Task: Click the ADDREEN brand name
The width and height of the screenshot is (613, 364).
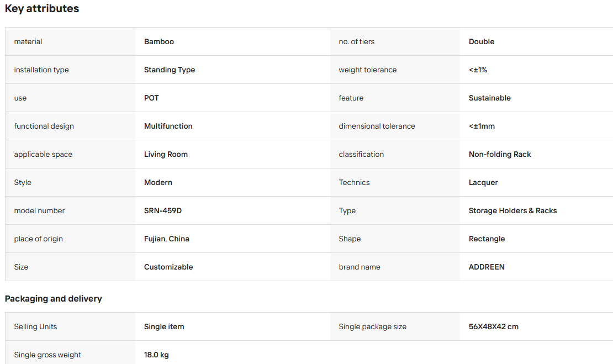Action: (x=487, y=267)
